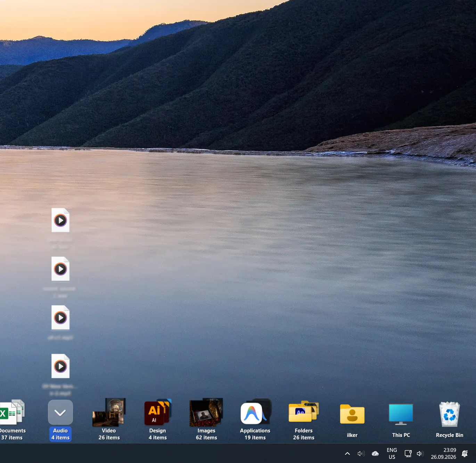Show hidden icons in the system tray
The width and height of the screenshot is (476, 463).
[347, 453]
